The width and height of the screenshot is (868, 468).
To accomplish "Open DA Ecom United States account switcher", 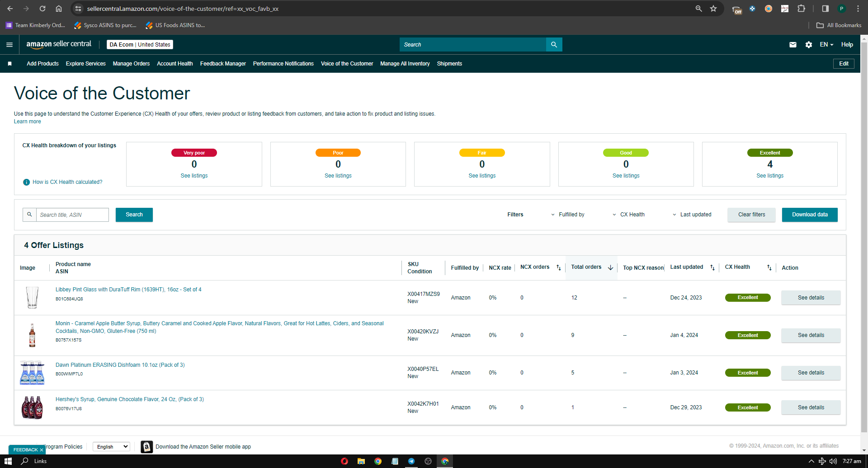I will 140,45.
